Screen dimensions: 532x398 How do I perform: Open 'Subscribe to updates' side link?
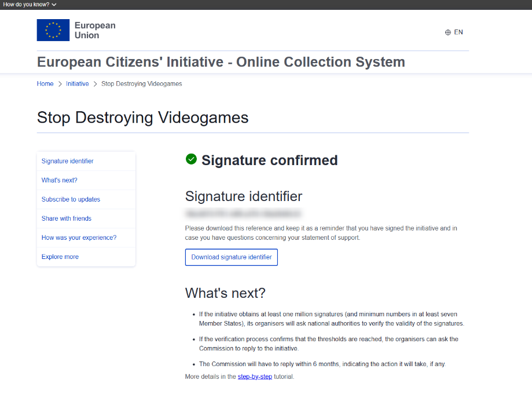click(86, 199)
